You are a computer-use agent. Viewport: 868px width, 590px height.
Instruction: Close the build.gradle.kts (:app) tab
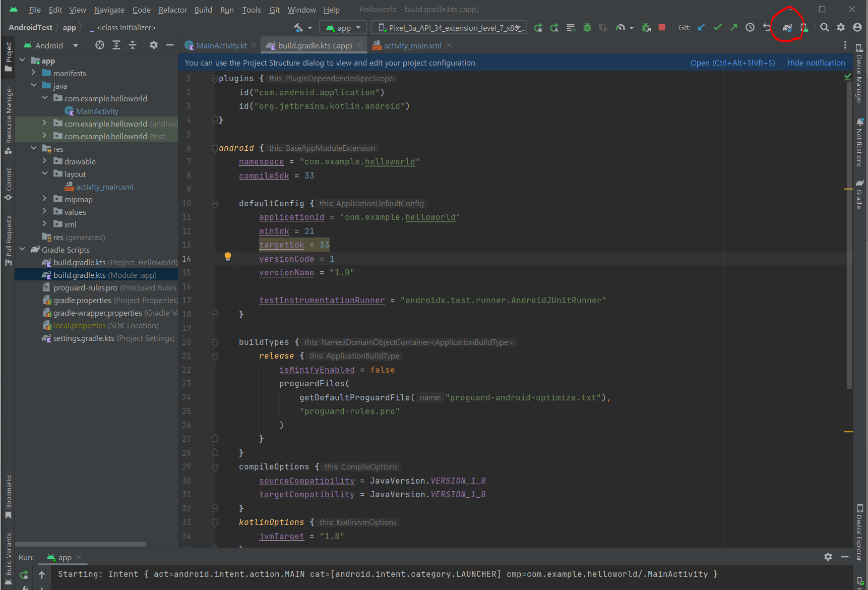click(x=359, y=45)
